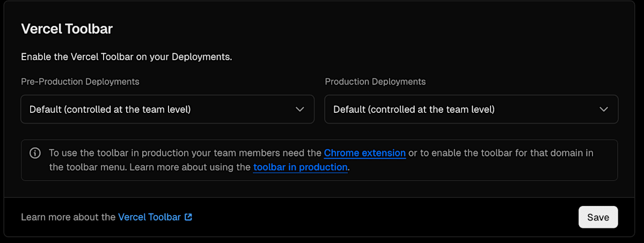
Task: Select the Pre-Production 'Default (controlled at the team level)' value
Action: [110, 109]
